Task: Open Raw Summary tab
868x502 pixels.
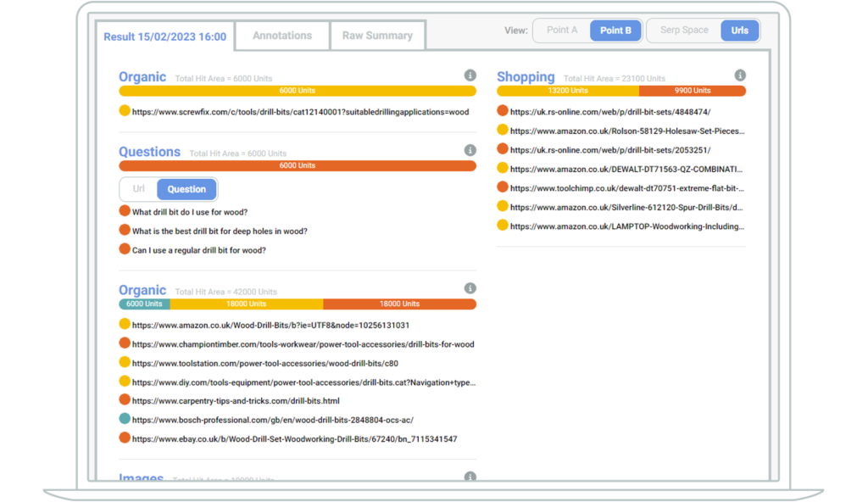Action: [x=377, y=36]
